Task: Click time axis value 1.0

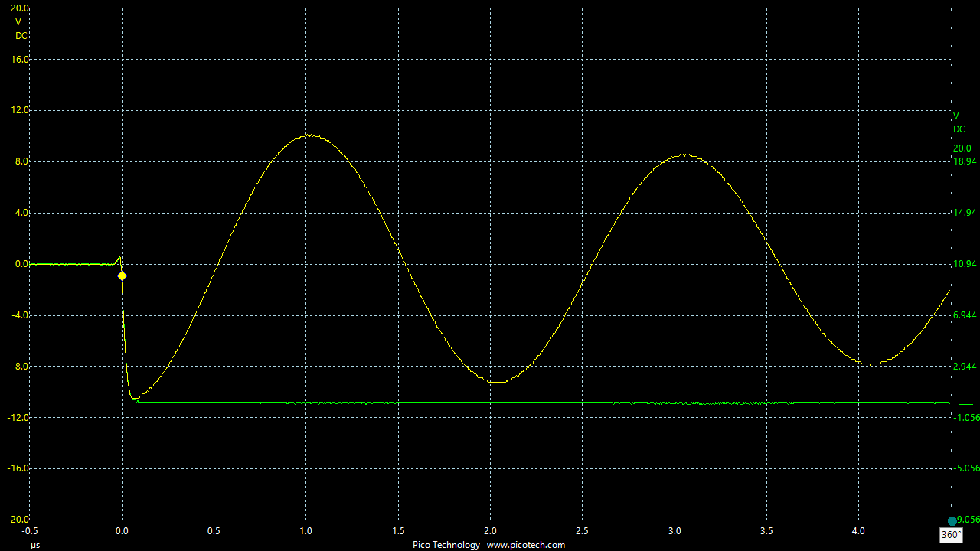Action: [306, 530]
